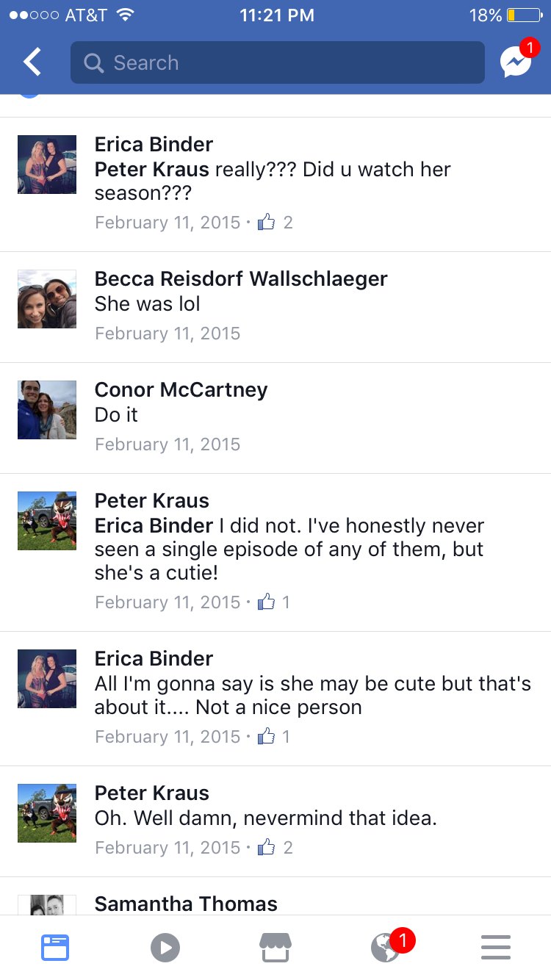551x980 pixels.
Task: Open Becca Reisdorf Wallschlaeger's profile
Action: point(241,279)
